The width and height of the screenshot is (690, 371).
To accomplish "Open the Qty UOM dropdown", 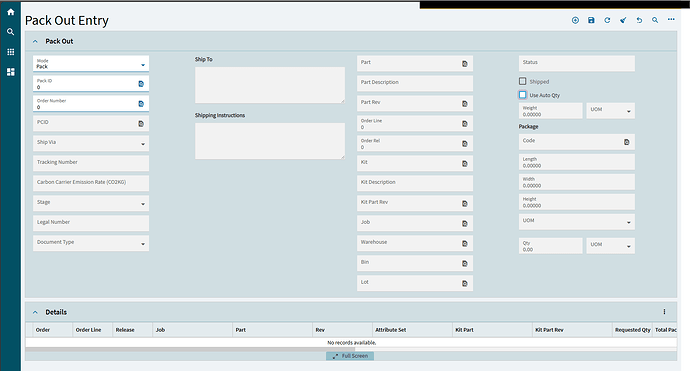I will tap(610, 246).
